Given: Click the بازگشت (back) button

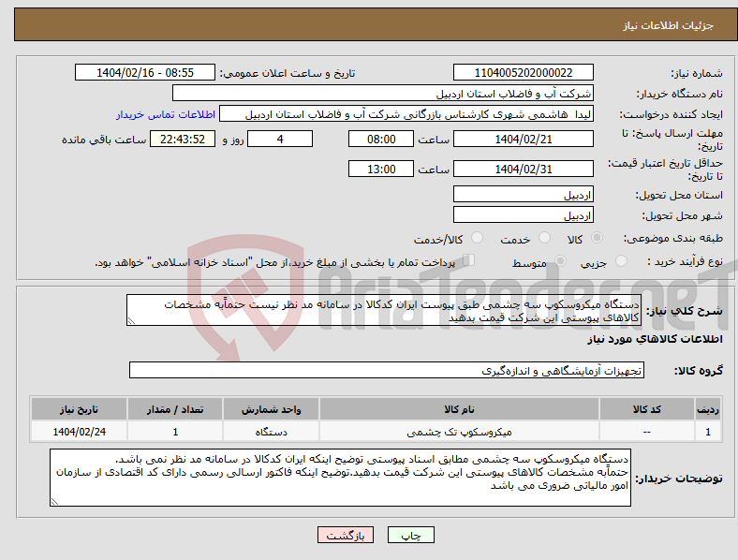Looking at the screenshot, I should coord(346,535).
